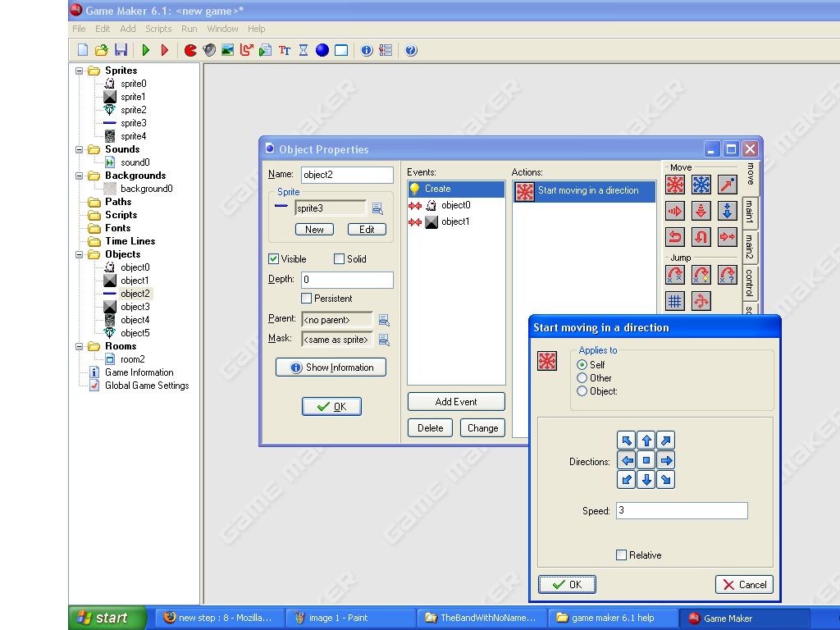This screenshot has height=630, width=840.
Task: Open the Window menu
Action: [x=222, y=29]
